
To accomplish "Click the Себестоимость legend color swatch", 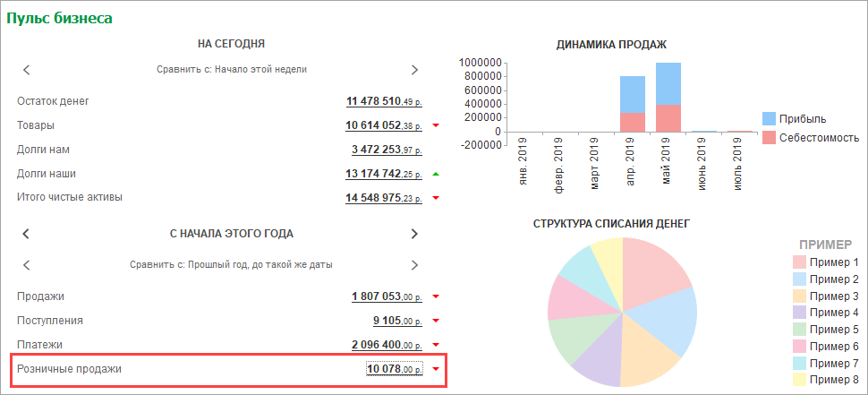I will pyautogui.click(x=770, y=138).
